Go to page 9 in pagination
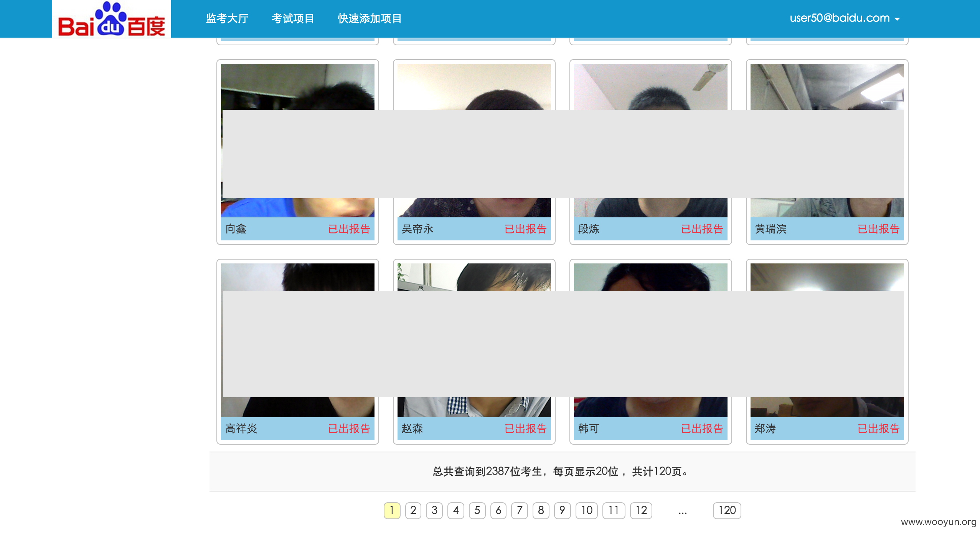This screenshot has width=980, height=533. coord(562,510)
